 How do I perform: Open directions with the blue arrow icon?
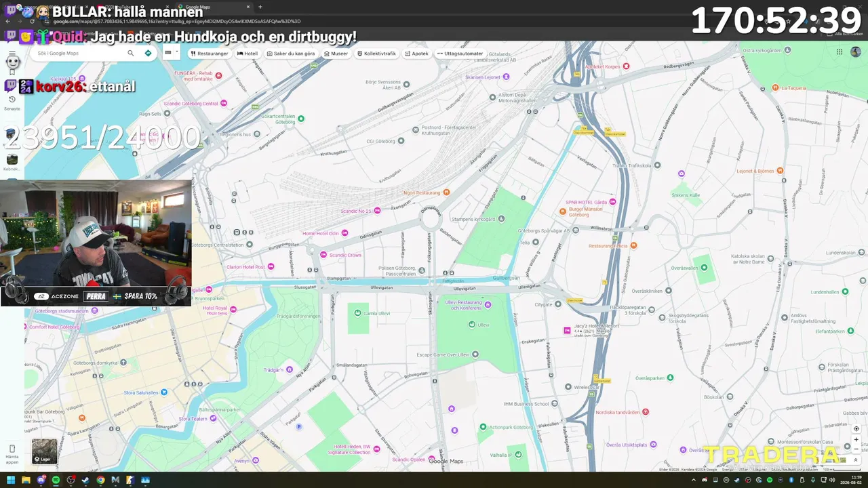click(148, 53)
